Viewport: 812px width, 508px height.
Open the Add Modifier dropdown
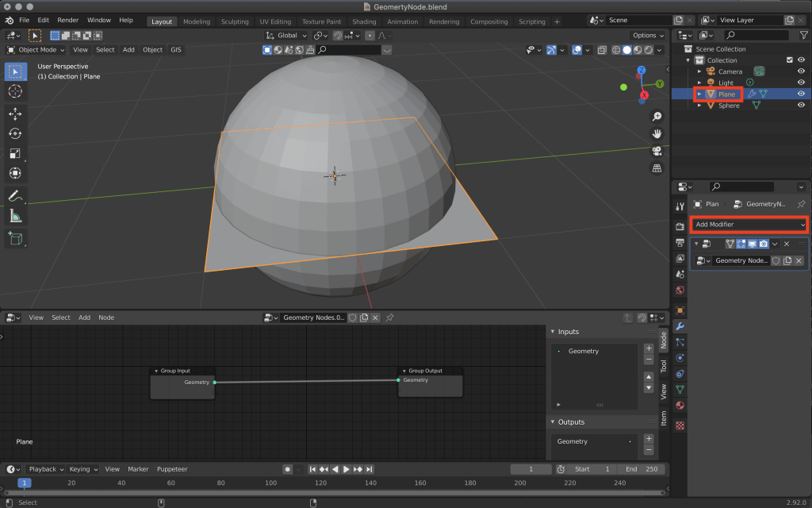(748, 225)
